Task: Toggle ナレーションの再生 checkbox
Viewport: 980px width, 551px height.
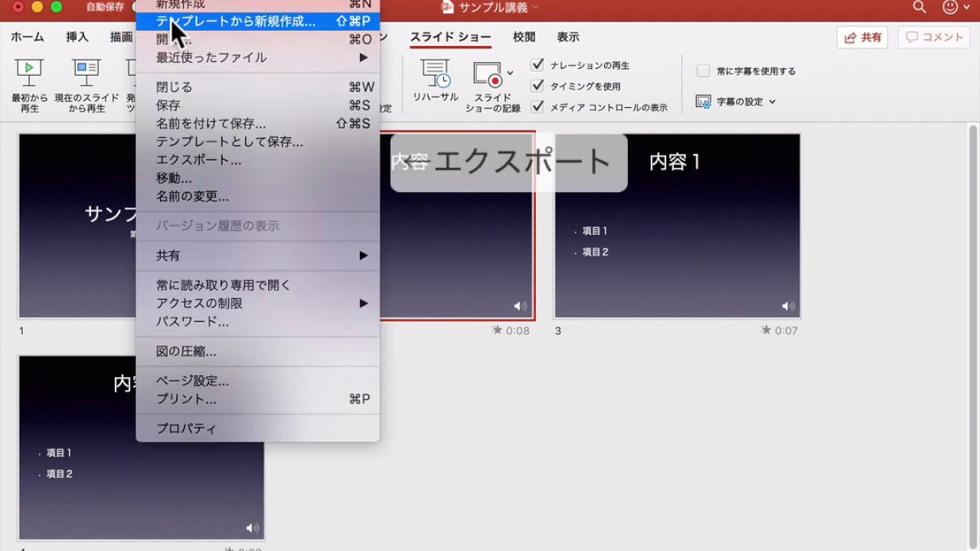Action: click(x=537, y=65)
